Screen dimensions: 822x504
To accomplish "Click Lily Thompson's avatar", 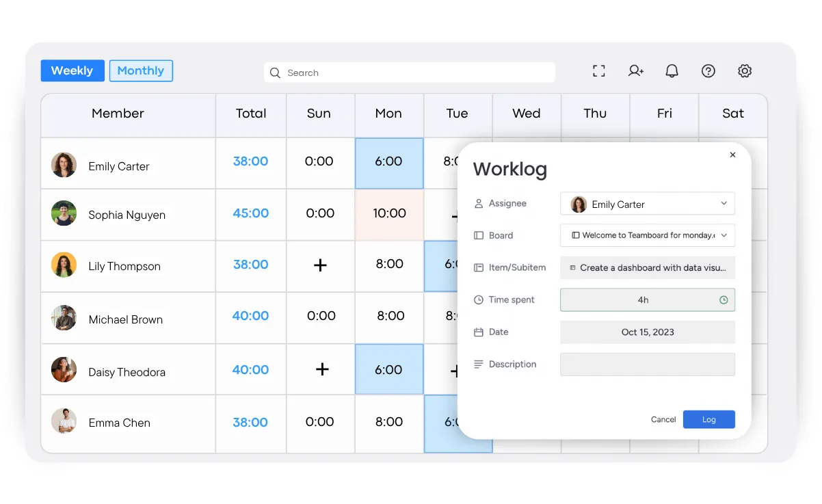I will (x=64, y=265).
